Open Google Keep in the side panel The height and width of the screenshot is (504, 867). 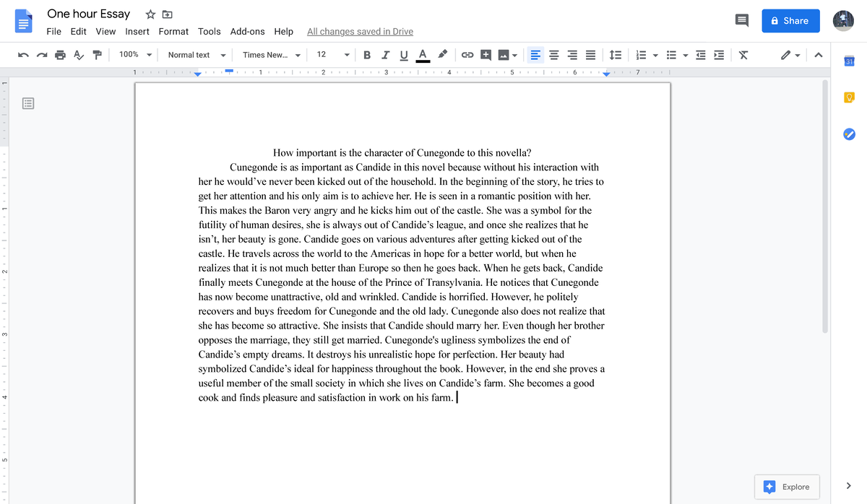coord(849,97)
